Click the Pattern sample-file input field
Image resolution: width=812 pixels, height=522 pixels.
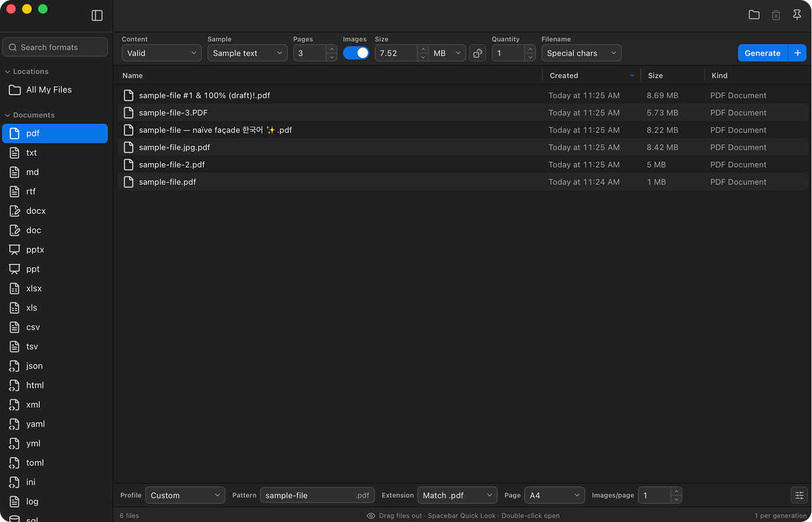tap(317, 495)
